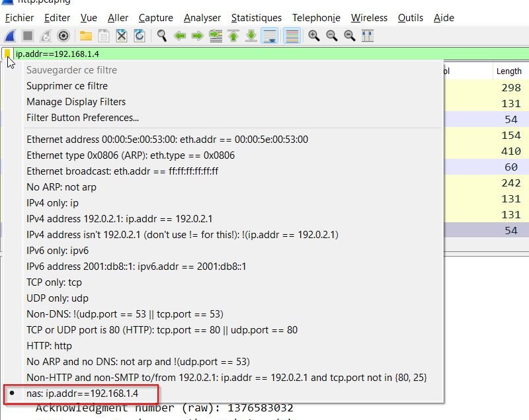Toggle packet colorization in the toolbar
529x420 pixels.
coord(291,36)
